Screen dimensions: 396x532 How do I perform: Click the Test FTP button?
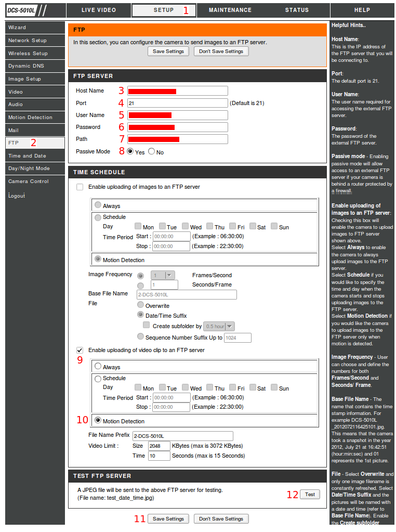click(310, 495)
